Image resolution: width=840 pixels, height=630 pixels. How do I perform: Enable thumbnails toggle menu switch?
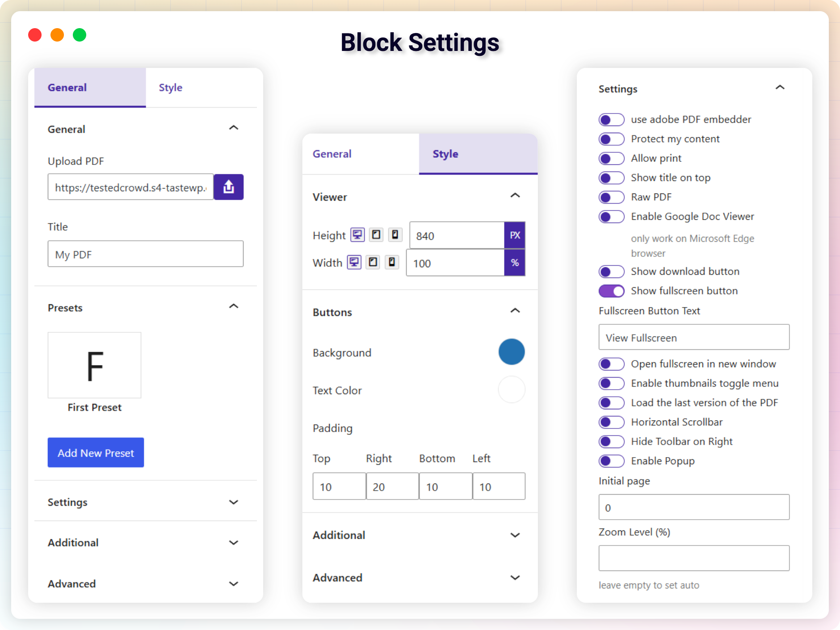click(x=611, y=383)
